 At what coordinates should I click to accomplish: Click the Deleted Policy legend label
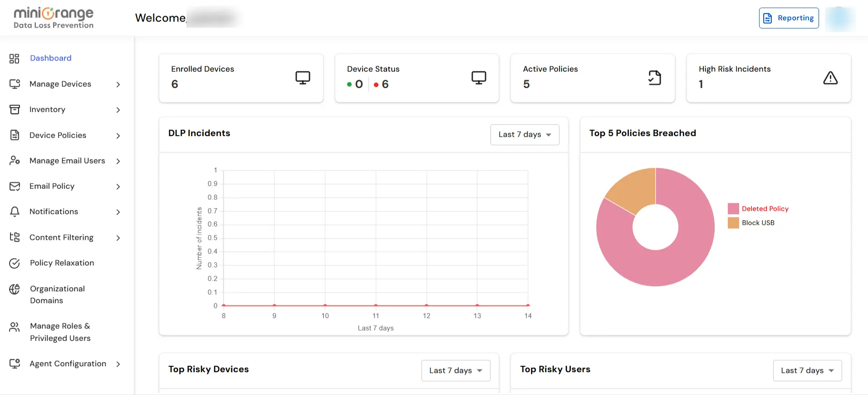(765, 209)
